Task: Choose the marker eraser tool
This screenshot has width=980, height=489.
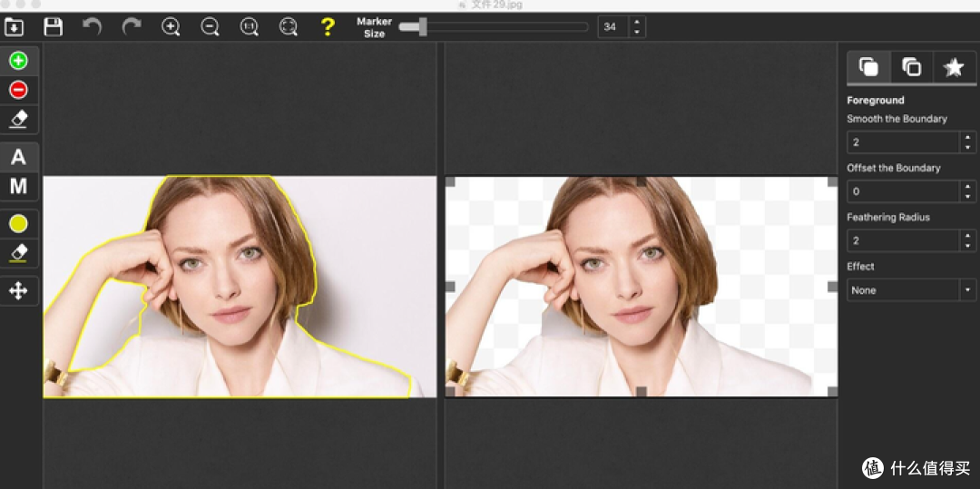Action: point(19,119)
